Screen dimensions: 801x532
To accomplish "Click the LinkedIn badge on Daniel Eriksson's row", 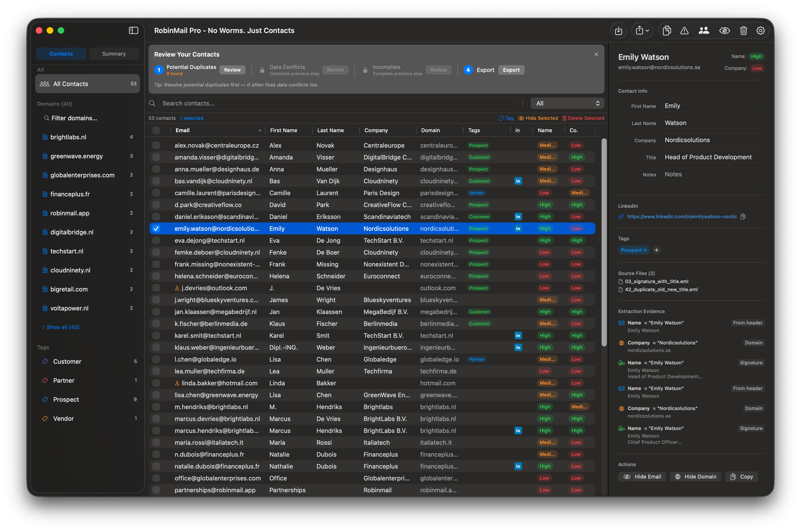I will [x=518, y=217].
